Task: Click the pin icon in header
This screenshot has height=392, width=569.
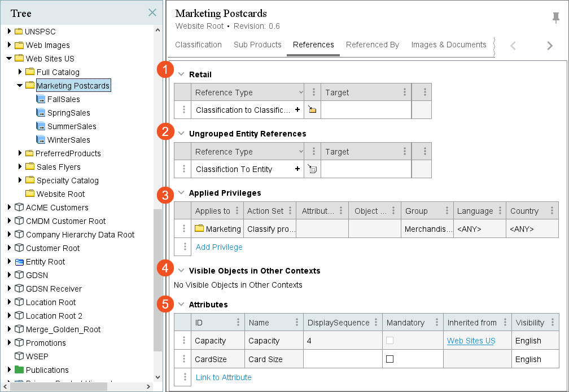Action: pos(555,18)
